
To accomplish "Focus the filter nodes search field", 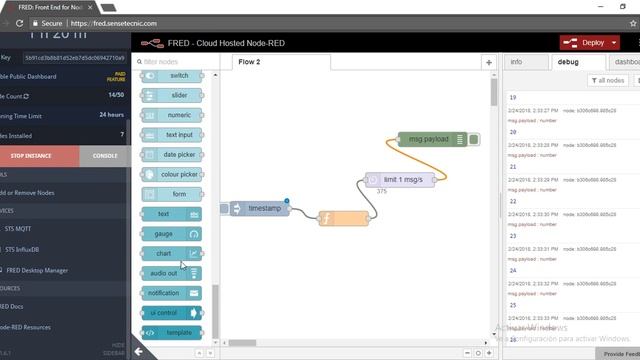I will point(176,62).
